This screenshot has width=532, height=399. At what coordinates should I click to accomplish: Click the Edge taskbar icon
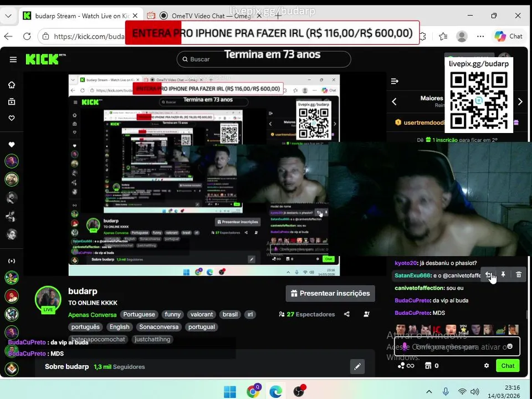(x=276, y=392)
